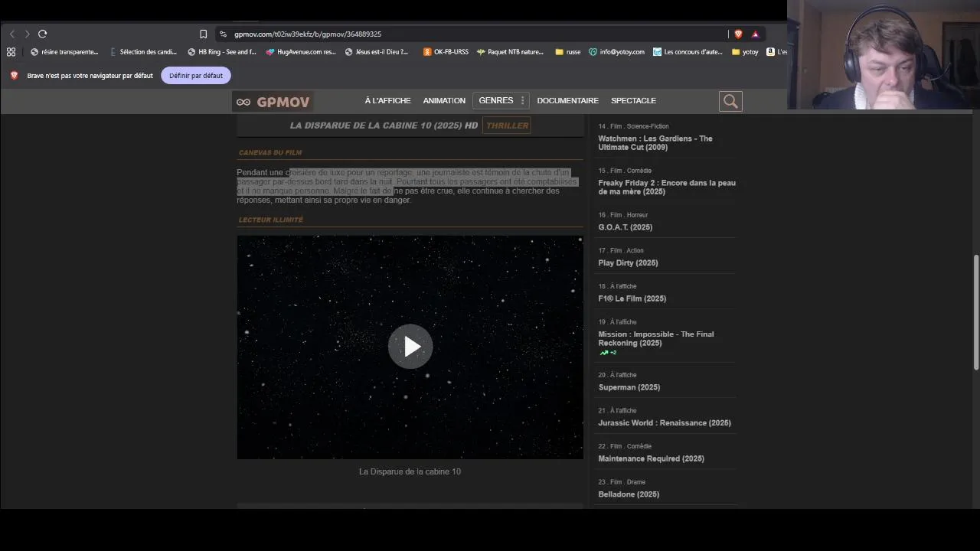Click the GPMOV infinity logo
This screenshot has height=551, width=980.
(x=273, y=101)
